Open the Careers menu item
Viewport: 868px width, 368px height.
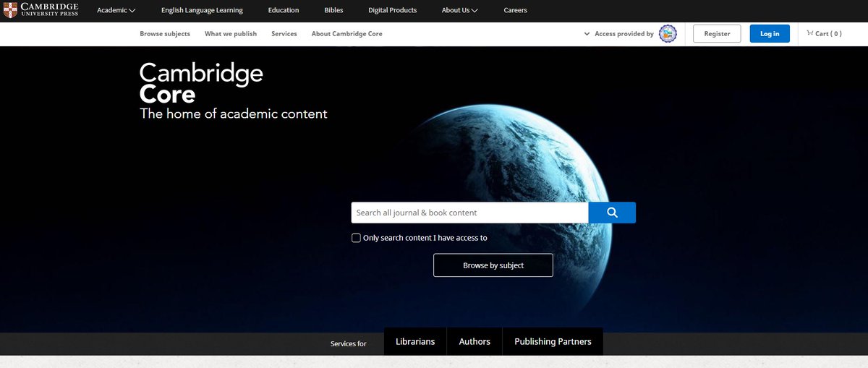click(x=516, y=11)
